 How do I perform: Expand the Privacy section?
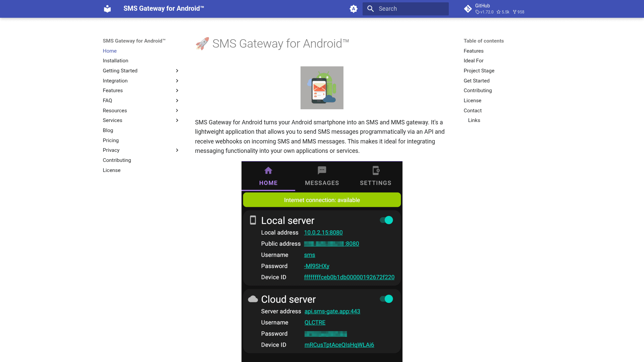click(x=177, y=150)
